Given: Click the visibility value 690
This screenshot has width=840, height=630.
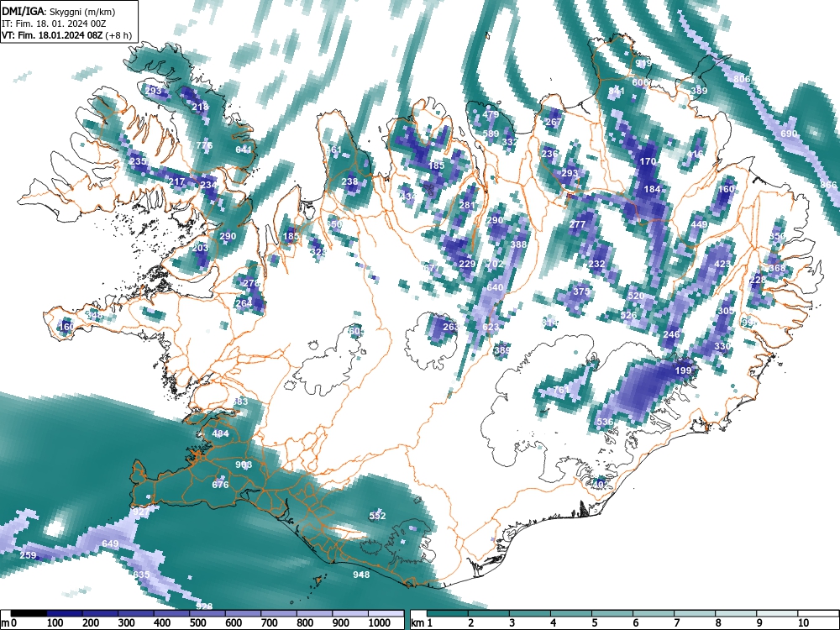Looking at the screenshot, I should click(x=789, y=134).
